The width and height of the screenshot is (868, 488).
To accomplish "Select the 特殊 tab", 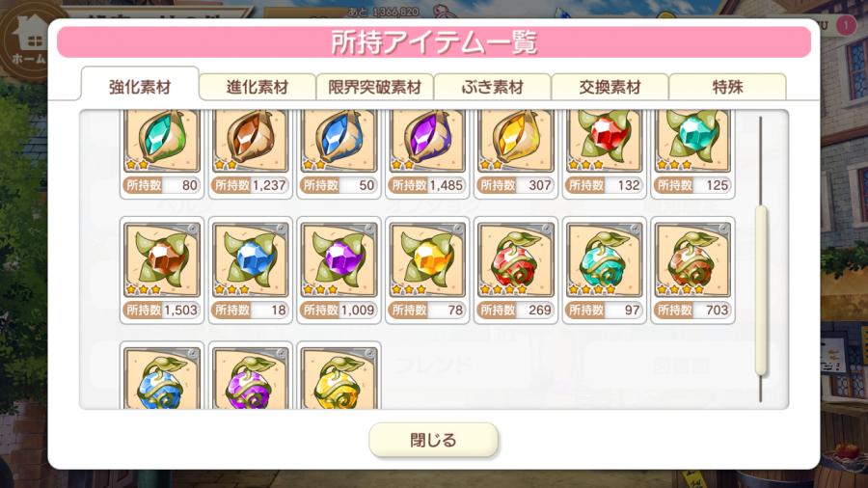I will [727, 87].
